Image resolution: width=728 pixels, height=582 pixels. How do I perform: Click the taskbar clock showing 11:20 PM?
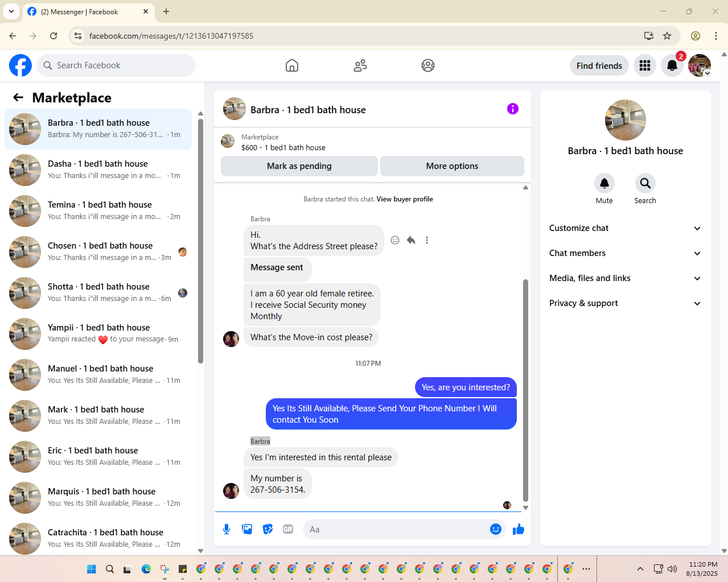(x=702, y=569)
